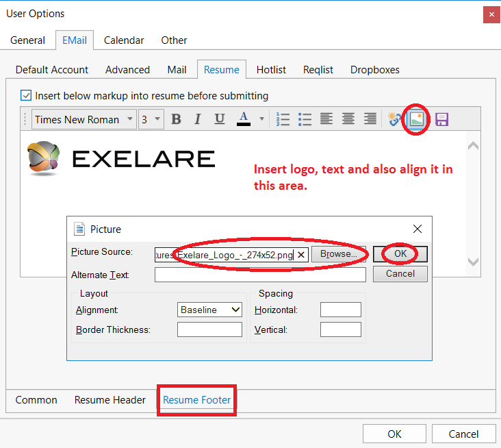This screenshot has width=501, height=448.
Task: Open the Times New Roman font dropdown
Action: 84,119
